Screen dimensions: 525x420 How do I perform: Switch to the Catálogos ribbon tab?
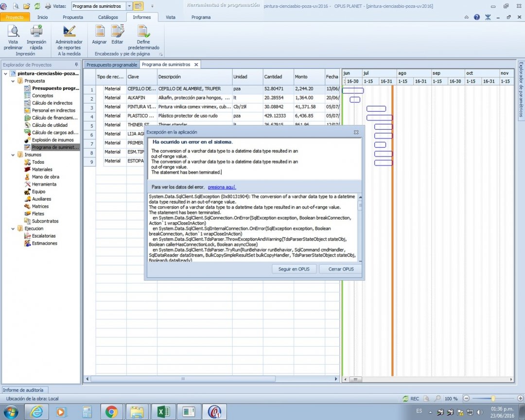pyautogui.click(x=108, y=17)
